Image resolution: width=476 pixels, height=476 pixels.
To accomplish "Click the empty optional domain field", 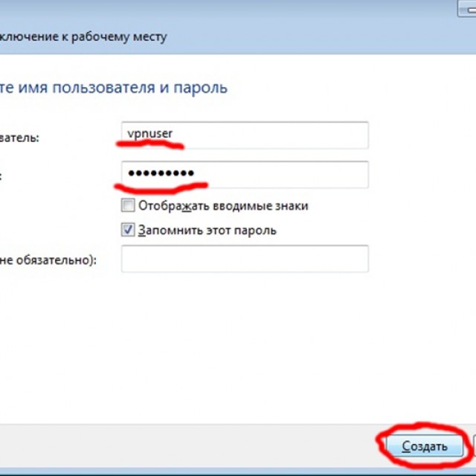I will pos(245,259).
